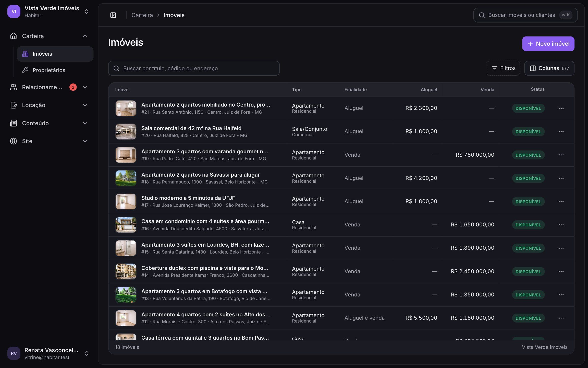This screenshot has width=588, height=368.
Task: Click the Carteira home icon
Action: coord(13,36)
